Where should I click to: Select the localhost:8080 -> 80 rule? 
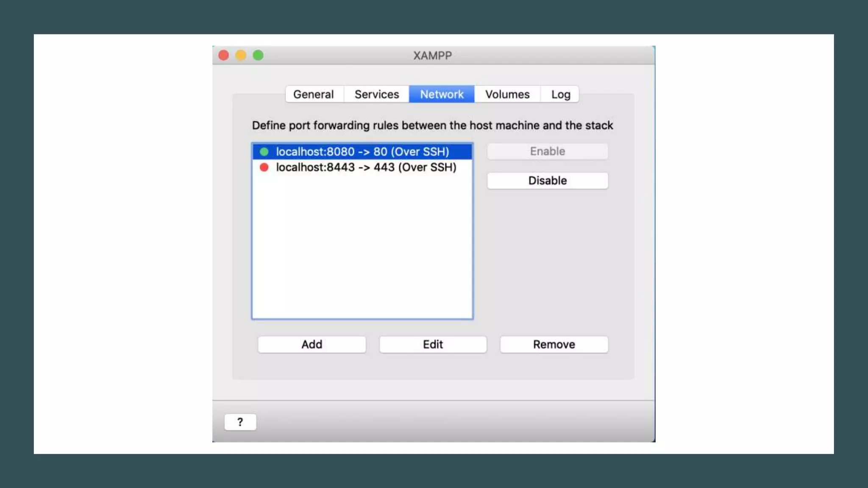(x=362, y=152)
